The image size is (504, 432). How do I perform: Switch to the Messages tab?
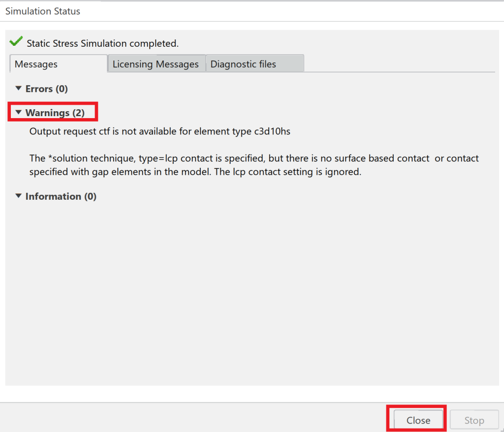pyautogui.click(x=59, y=63)
